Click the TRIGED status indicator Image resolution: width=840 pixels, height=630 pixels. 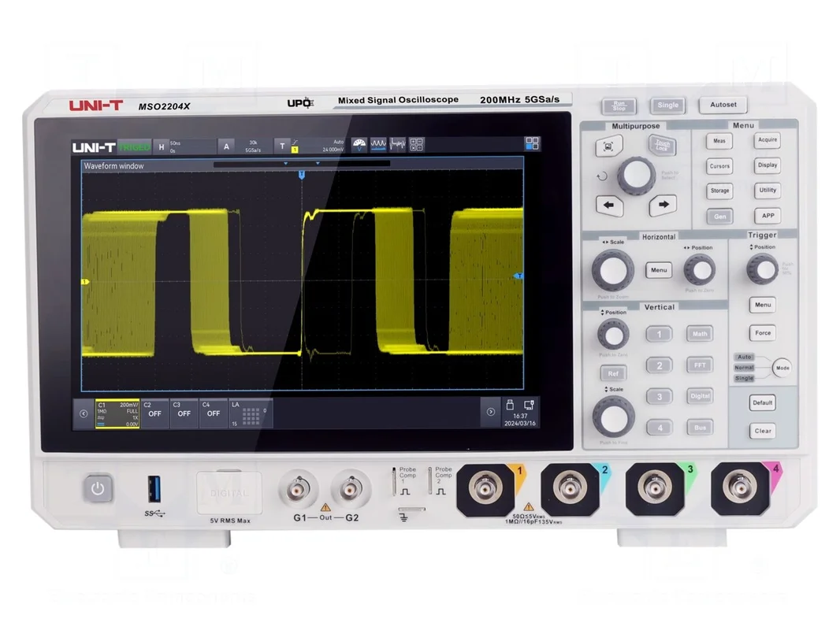134,146
